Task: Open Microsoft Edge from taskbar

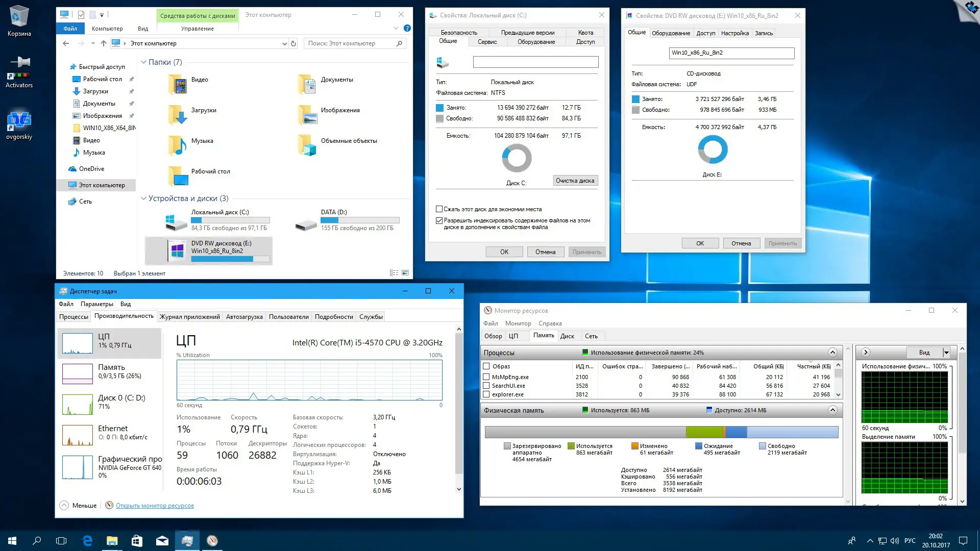Action: coord(87,541)
